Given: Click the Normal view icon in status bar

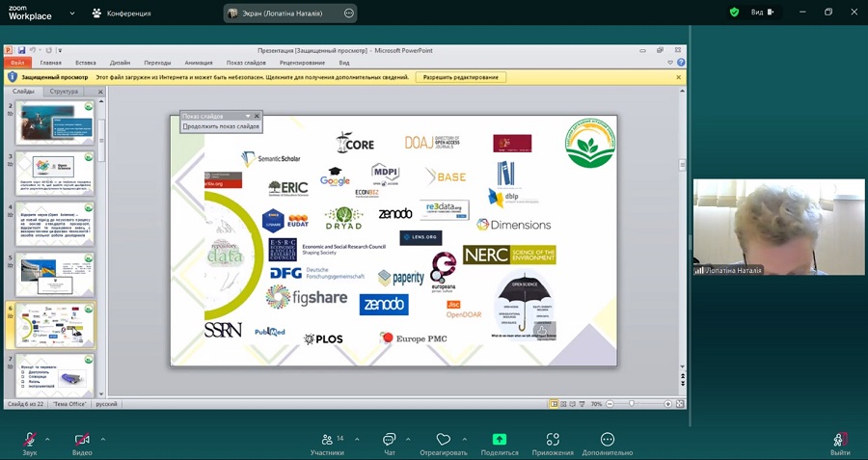Looking at the screenshot, I should [x=554, y=404].
